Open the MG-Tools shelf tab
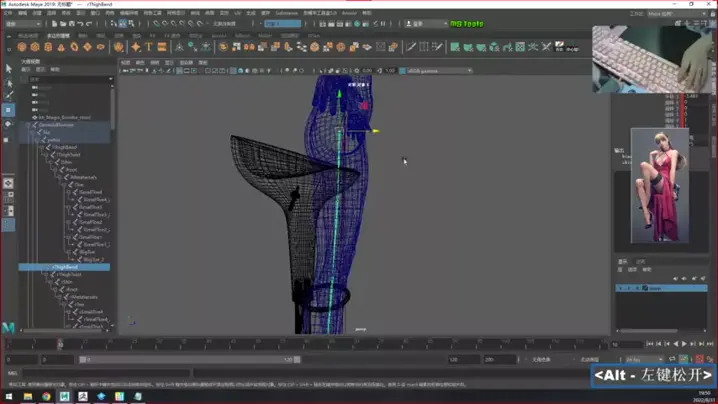Screen dimensions: 718x404 click(466, 23)
